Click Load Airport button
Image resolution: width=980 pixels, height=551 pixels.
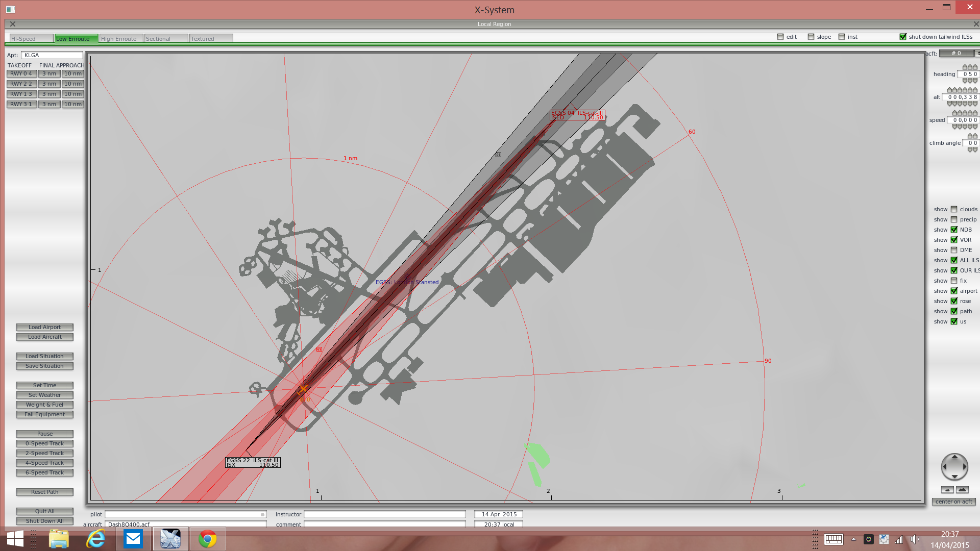45,327
